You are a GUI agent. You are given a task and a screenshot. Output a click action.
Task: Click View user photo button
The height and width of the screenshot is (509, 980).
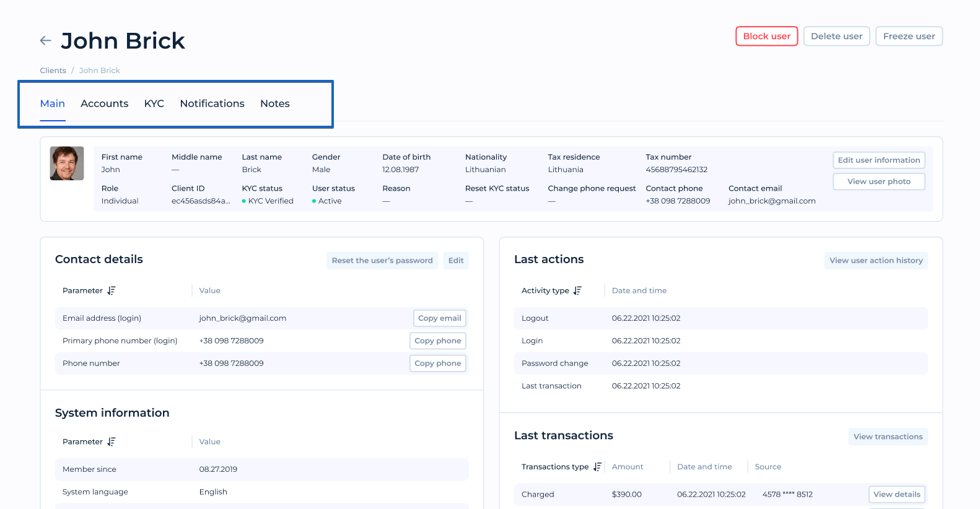879,181
